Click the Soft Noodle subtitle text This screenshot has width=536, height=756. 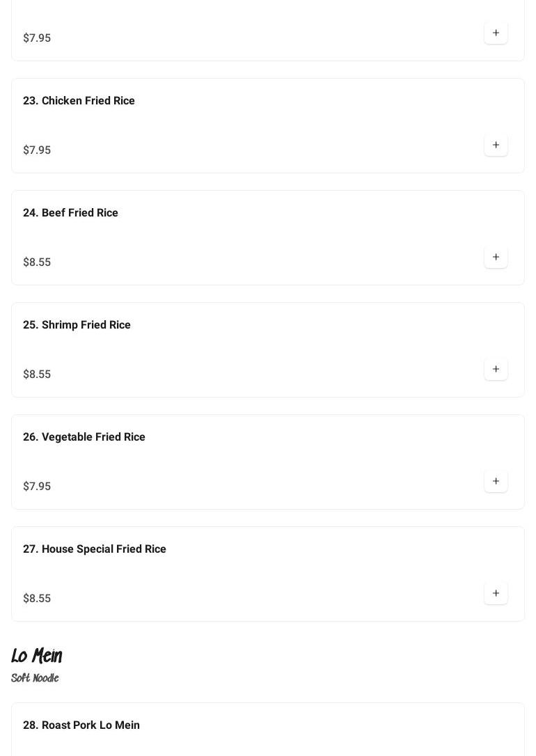[35, 678]
